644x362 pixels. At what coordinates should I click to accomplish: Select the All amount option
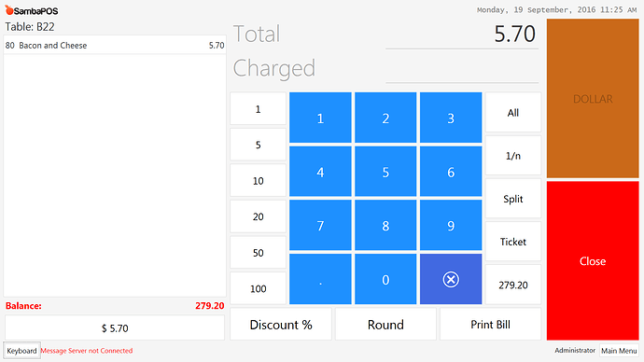513,113
